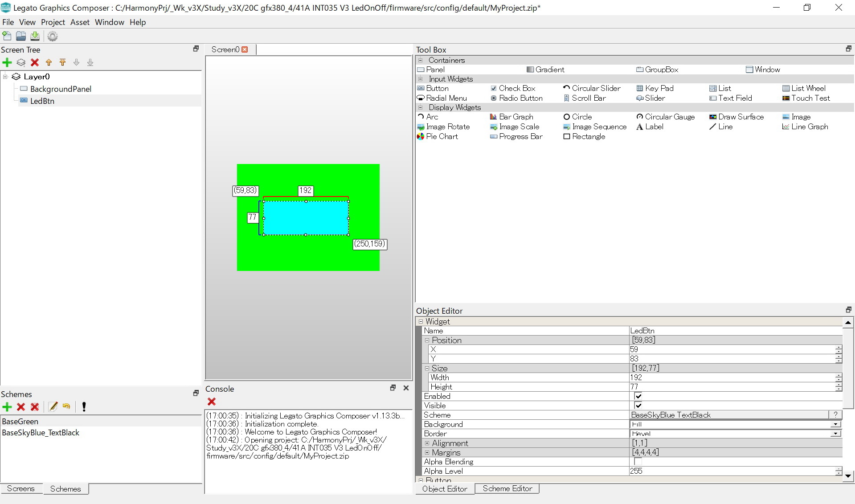Click the edit scheme pencil icon
This screenshot has height=504, width=855.
[x=53, y=406]
